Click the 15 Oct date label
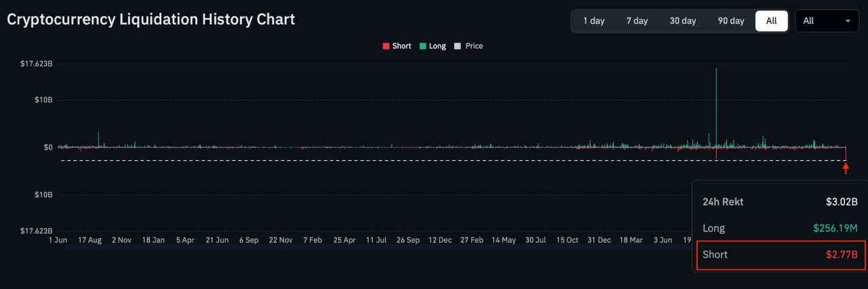The height and width of the screenshot is (289, 868). [567, 240]
